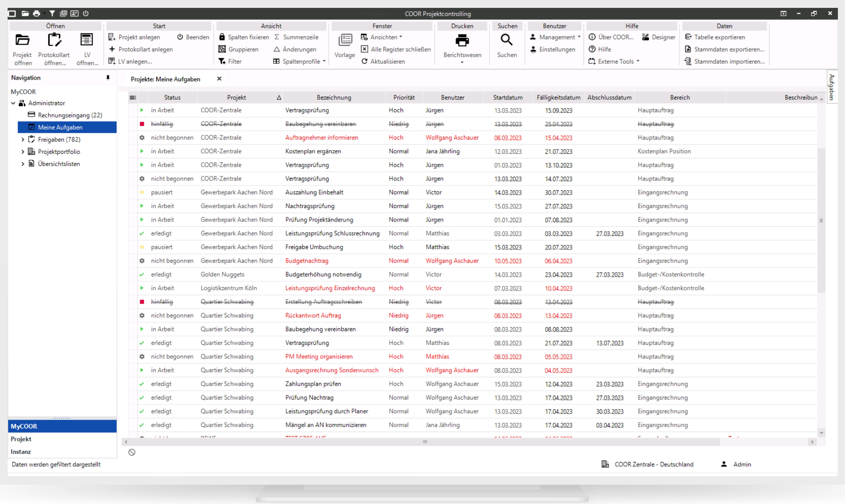The height and width of the screenshot is (504, 845).
Task: Click the funnel filter icon in title bar
Action: pyautogui.click(x=52, y=14)
